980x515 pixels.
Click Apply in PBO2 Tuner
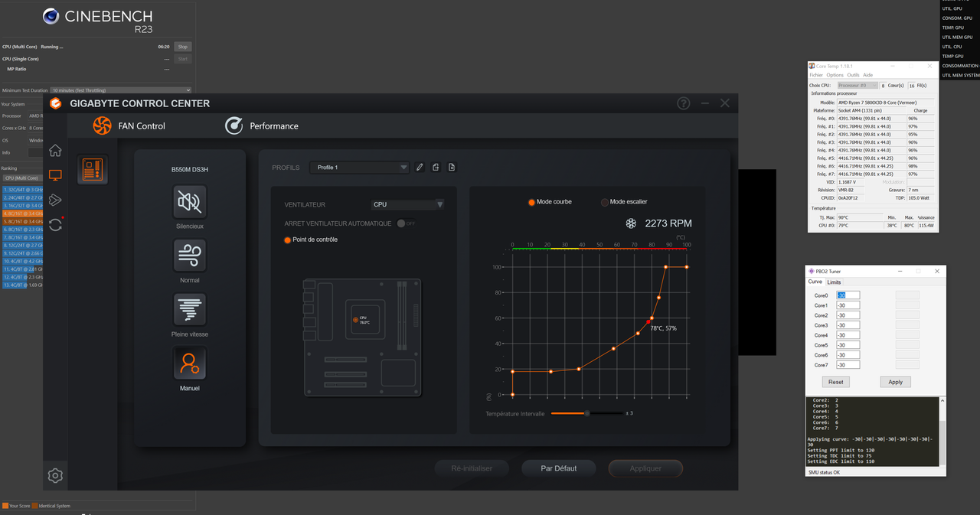pyautogui.click(x=895, y=382)
